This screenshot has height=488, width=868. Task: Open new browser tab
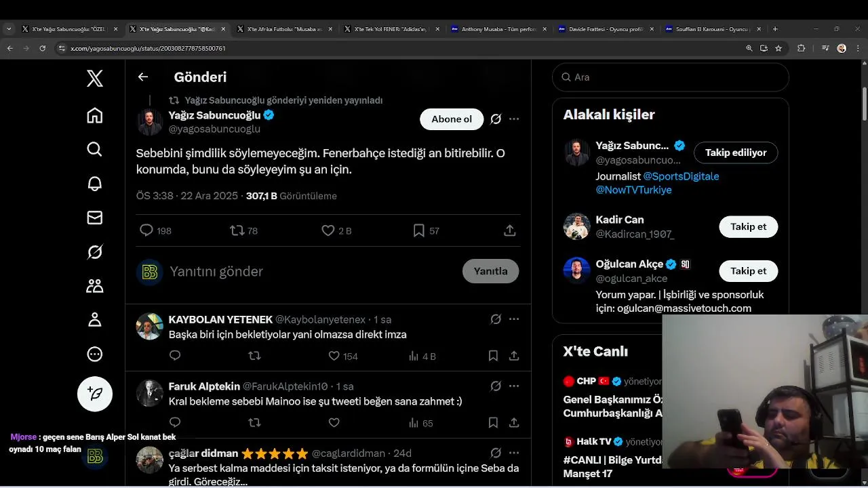tap(775, 29)
